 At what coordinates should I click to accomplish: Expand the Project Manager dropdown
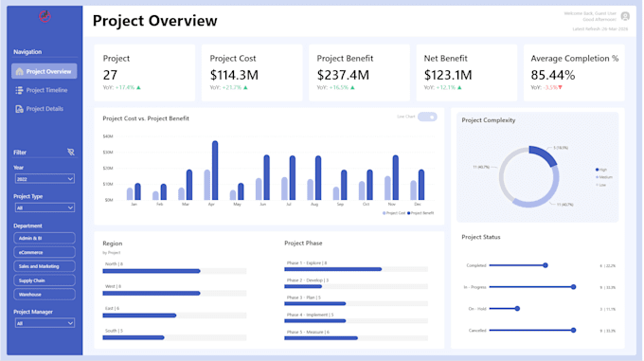45,323
